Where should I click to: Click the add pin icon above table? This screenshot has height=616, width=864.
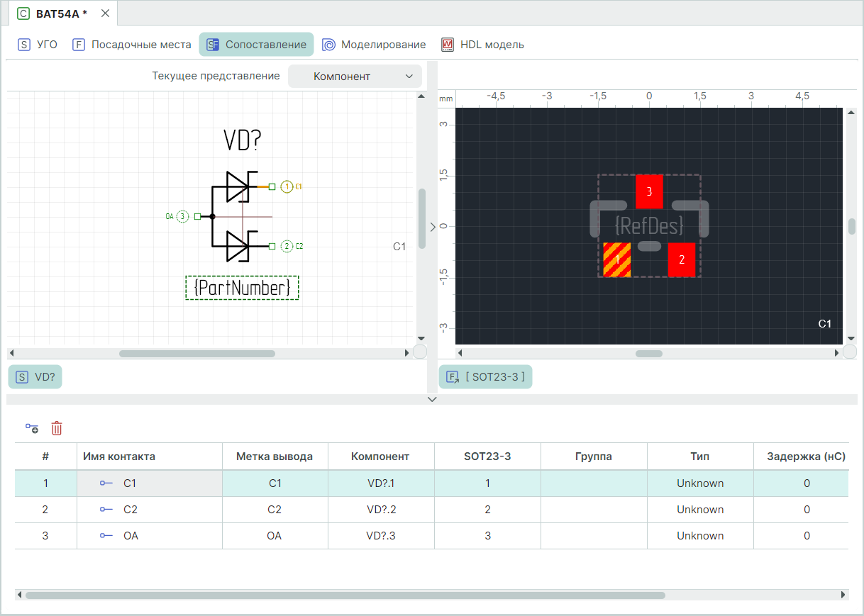coord(32,428)
